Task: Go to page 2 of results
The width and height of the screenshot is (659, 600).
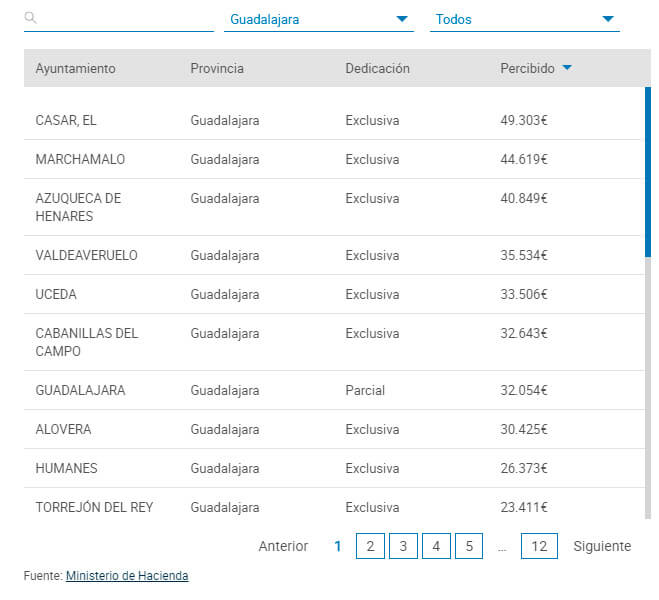Action: tap(370, 546)
